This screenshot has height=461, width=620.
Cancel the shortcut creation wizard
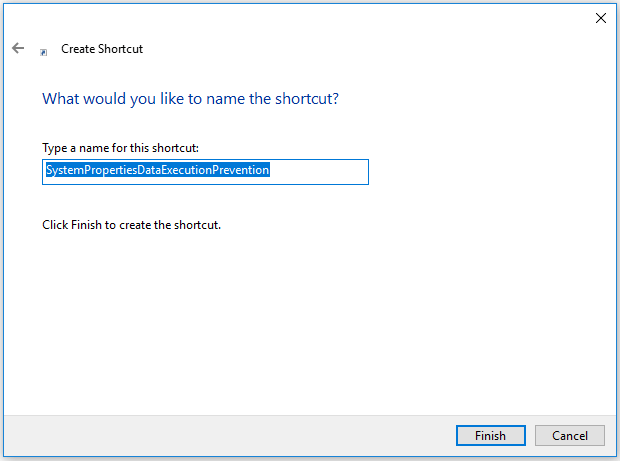point(570,435)
